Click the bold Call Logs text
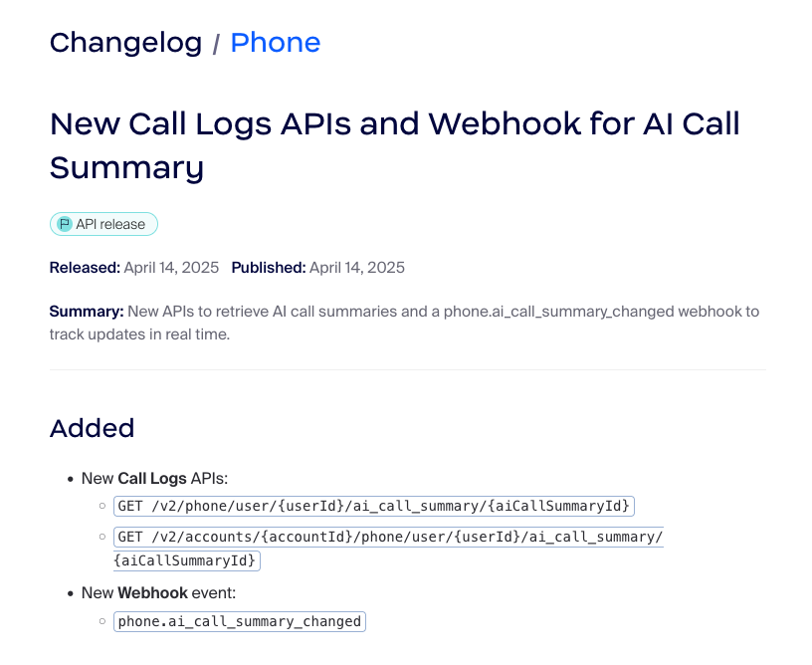Screen dimensions: 812x665 click(x=152, y=478)
